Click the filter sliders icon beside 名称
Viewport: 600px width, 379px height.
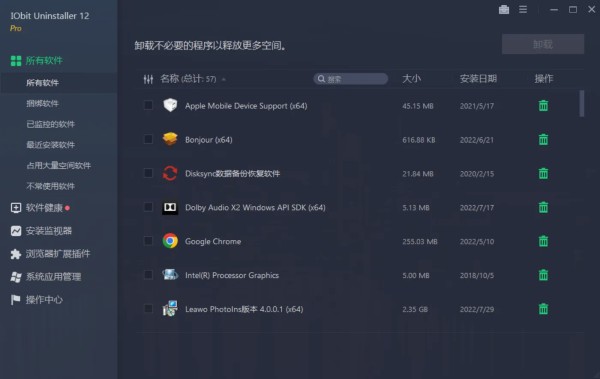tap(148, 79)
